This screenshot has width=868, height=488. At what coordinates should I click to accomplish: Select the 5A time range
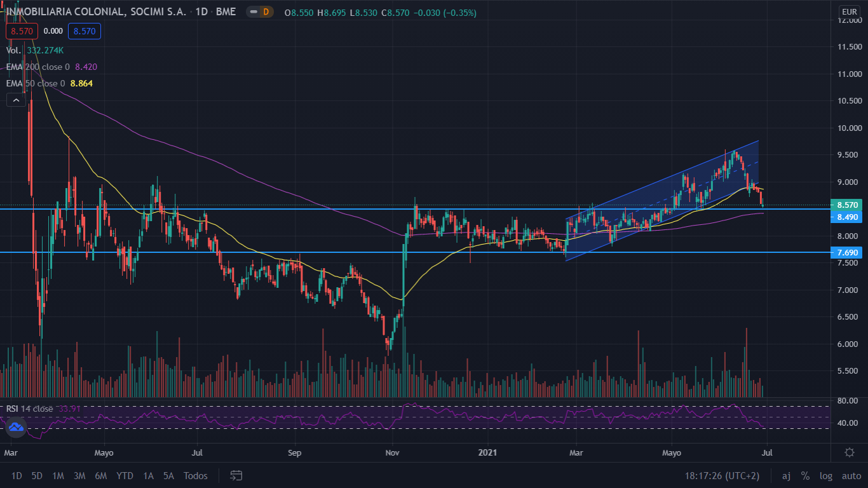coord(168,475)
